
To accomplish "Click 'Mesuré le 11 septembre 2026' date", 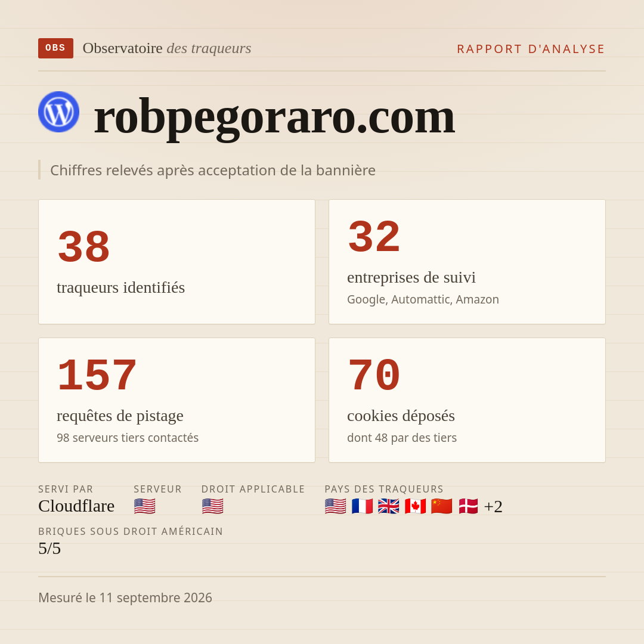I will [x=125, y=597].
